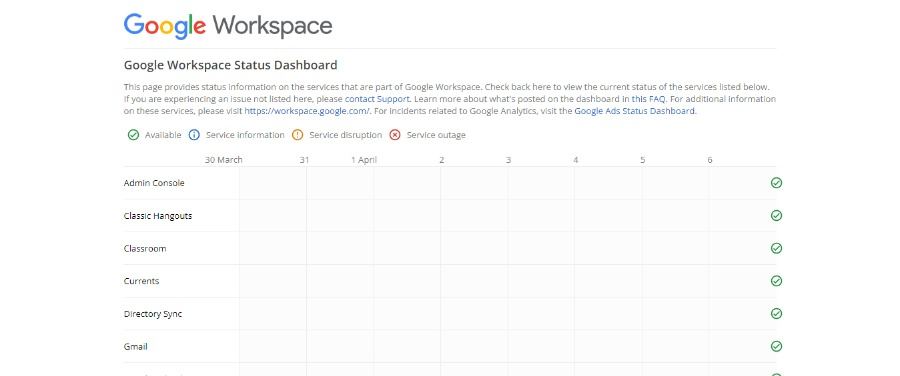Click the blue Service information legend icon
The height and width of the screenshot is (376, 900).
click(x=194, y=135)
